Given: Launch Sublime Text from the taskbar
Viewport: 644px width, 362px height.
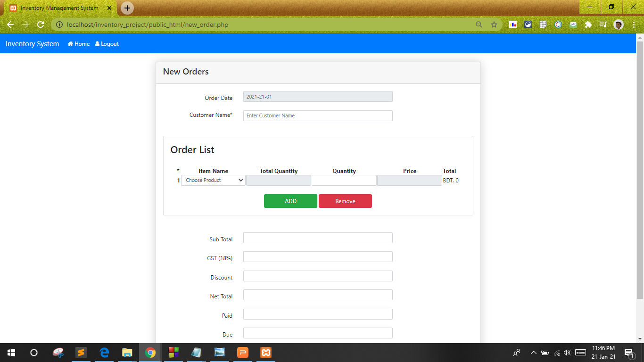Looking at the screenshot, I should coord(81,352).
